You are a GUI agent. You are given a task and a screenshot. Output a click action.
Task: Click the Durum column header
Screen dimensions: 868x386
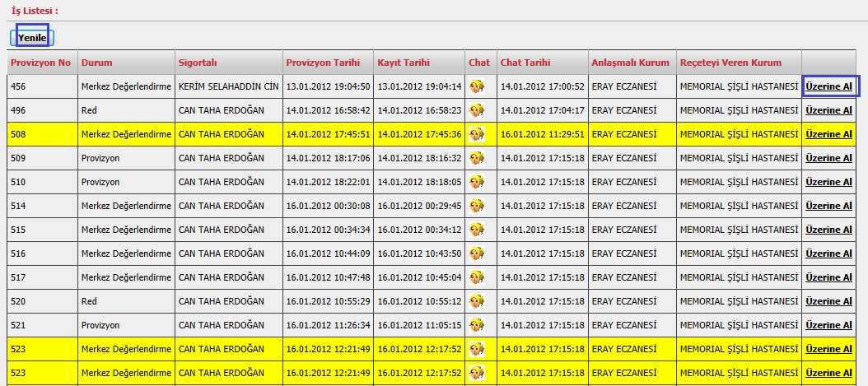tap(96, 63)
